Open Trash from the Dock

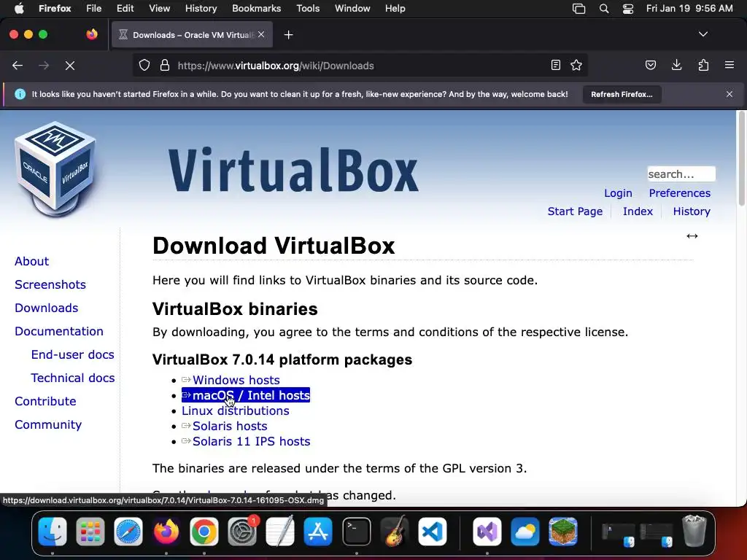click(x=694, y=531)
